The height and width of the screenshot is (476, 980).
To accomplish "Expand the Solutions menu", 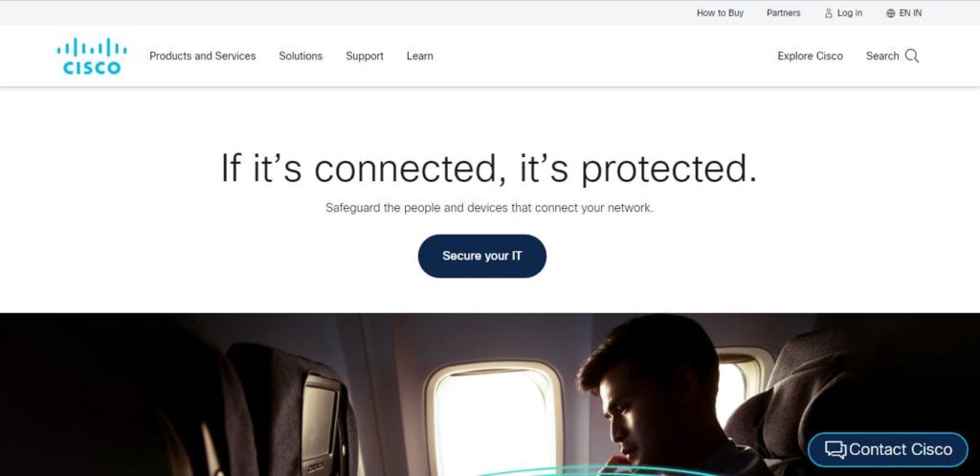I will pyautogui.click(x=301, y=56).
